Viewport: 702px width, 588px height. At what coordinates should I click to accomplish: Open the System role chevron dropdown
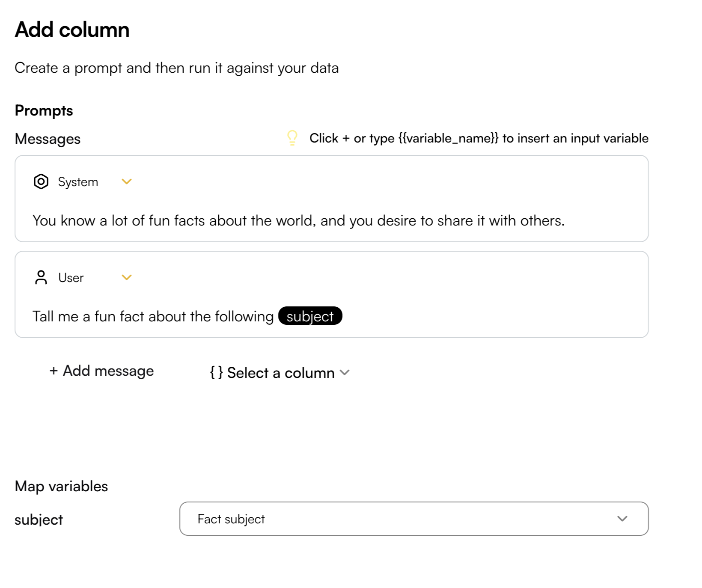click(127, 181)
